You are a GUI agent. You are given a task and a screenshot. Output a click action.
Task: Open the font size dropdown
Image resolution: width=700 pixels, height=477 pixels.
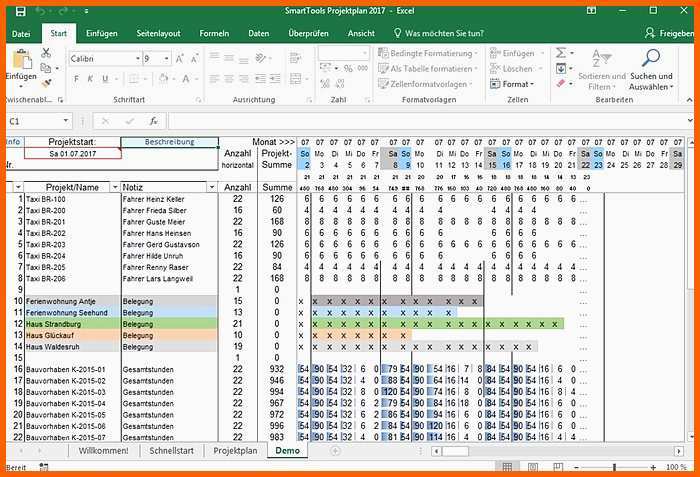[x=167, y=59]
